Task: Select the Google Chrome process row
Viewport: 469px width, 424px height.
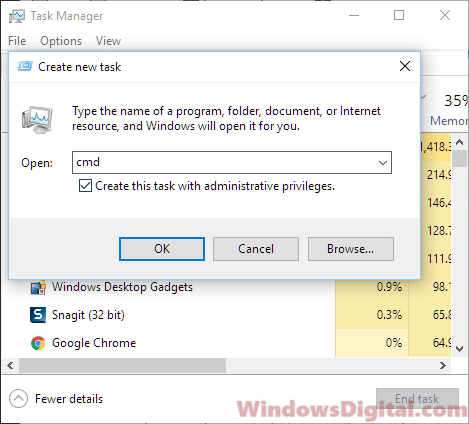Action: tap(226, 343)
